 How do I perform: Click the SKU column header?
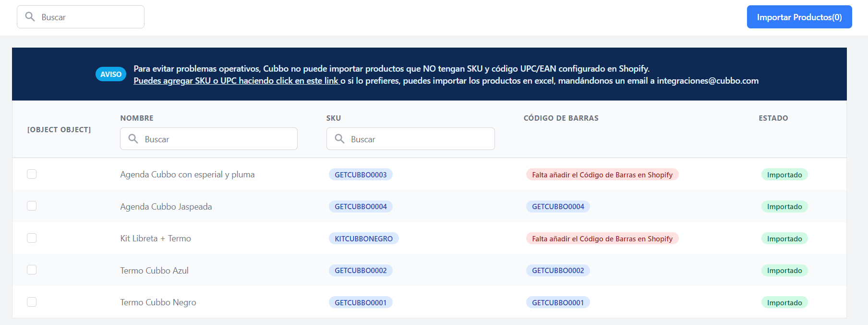click(334, 118)
